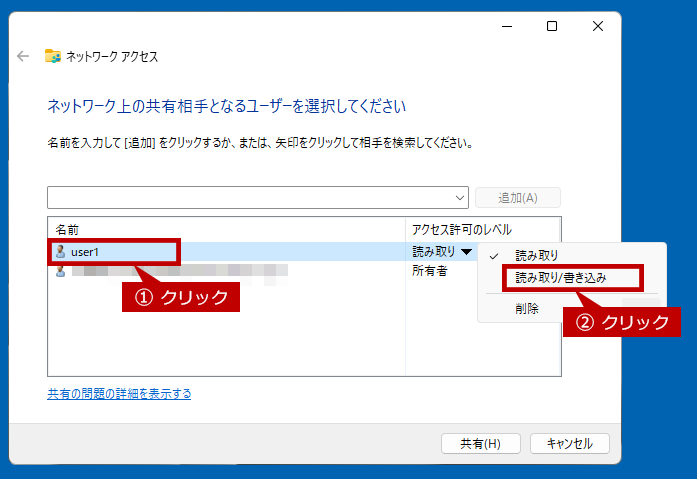
Task: Click the キャンセル button
Action: tap(569, 443)
